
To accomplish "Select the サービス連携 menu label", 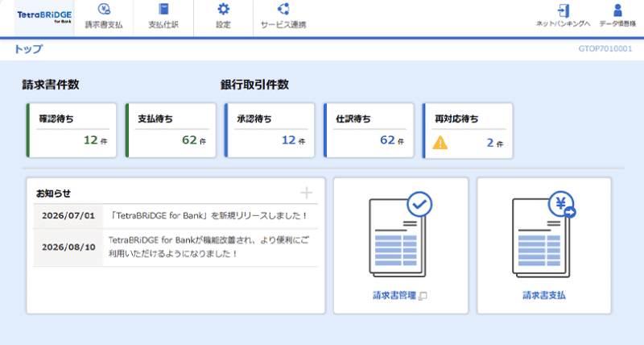I will [x=283, y=25].
